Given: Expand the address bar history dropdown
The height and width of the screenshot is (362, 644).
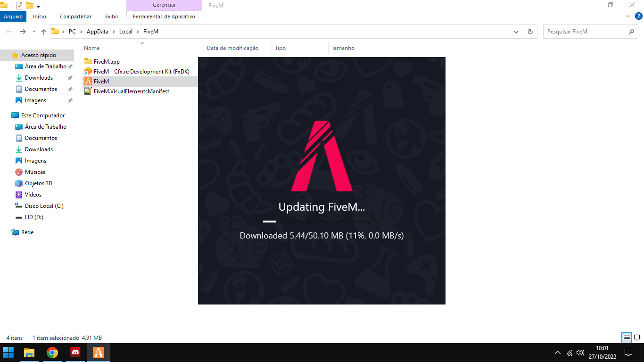Looking at the screenshot, I should click(x=516, y=32).
